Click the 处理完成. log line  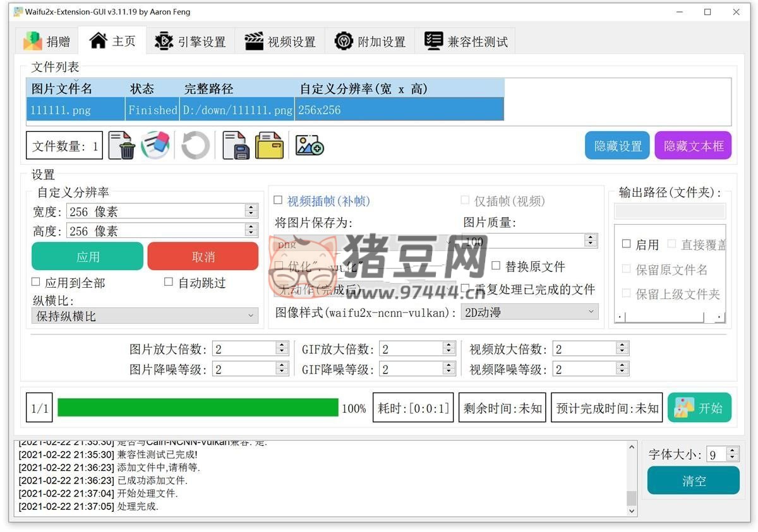click(88, 507)
